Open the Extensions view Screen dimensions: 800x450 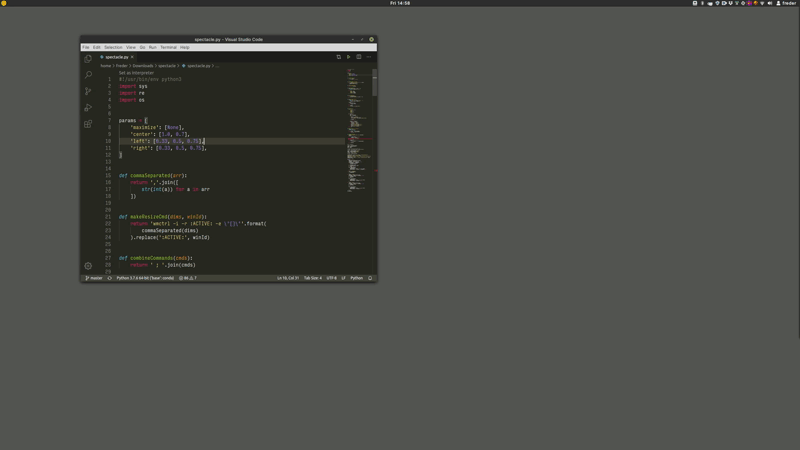tap(88, 124)
